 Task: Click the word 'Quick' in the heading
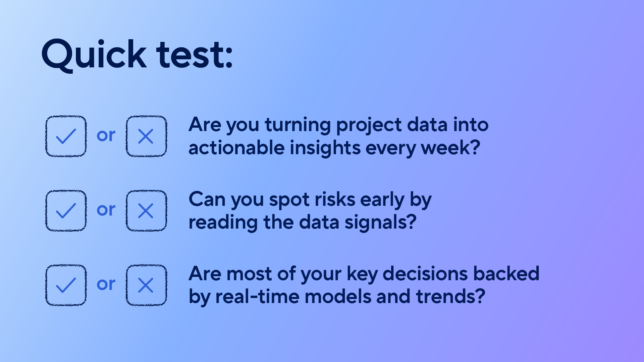[94, 55]
